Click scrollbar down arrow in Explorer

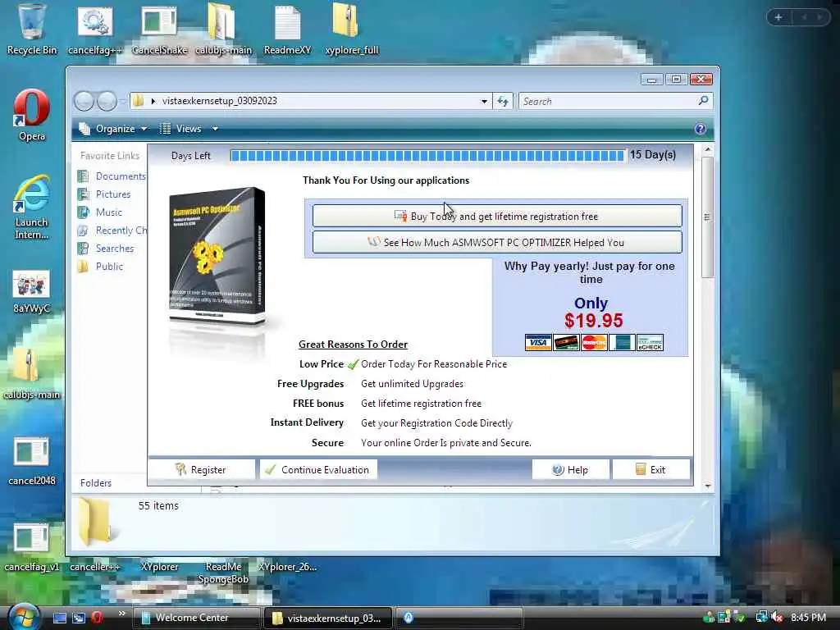pos(708,486)
